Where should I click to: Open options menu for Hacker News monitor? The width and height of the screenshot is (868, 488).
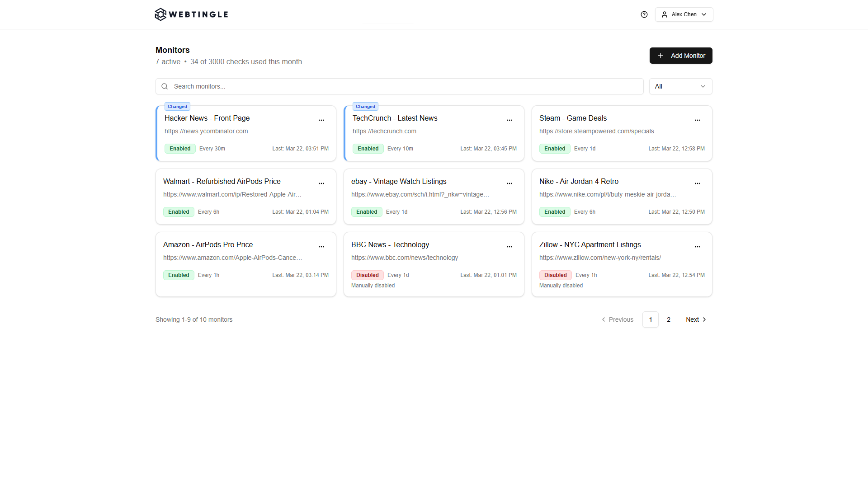tap(321, 120)
